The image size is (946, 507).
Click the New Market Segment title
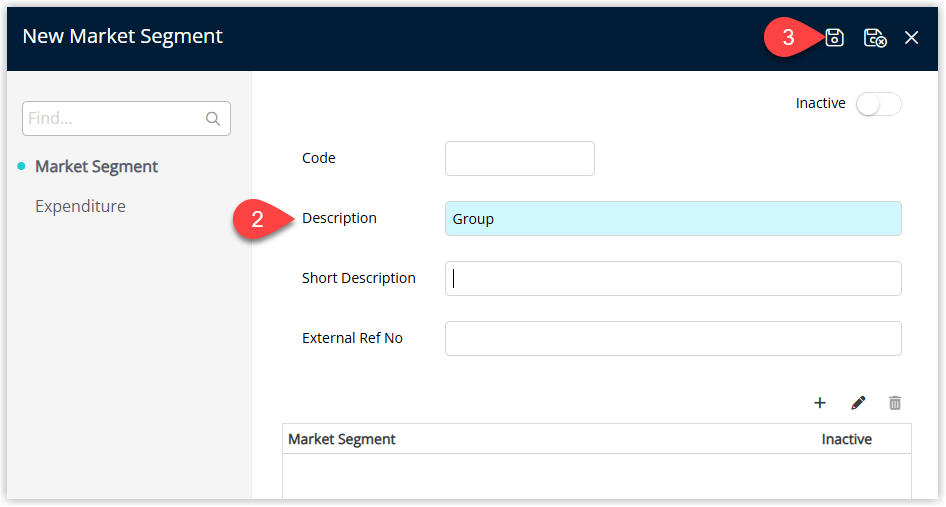122,37
